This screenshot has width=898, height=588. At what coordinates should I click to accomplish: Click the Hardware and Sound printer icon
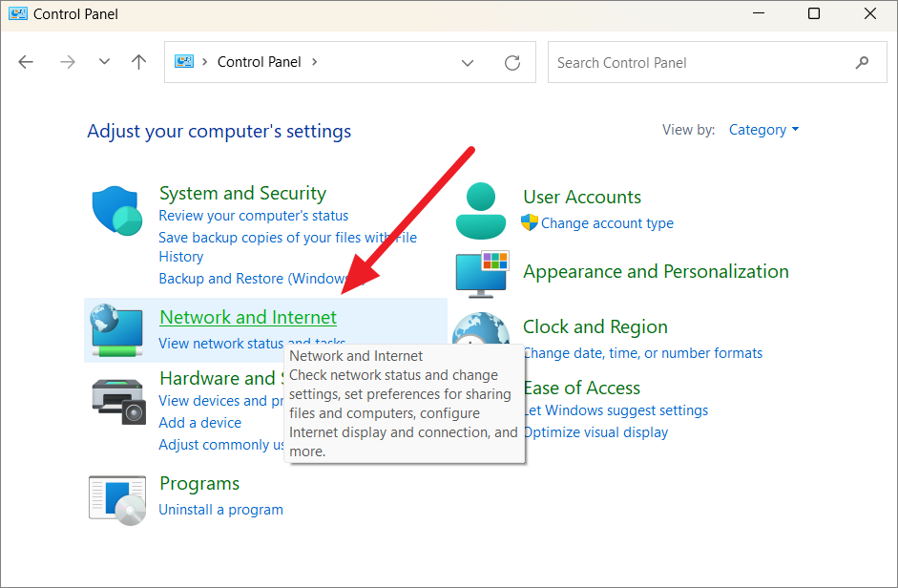click(x=117, y=401)
